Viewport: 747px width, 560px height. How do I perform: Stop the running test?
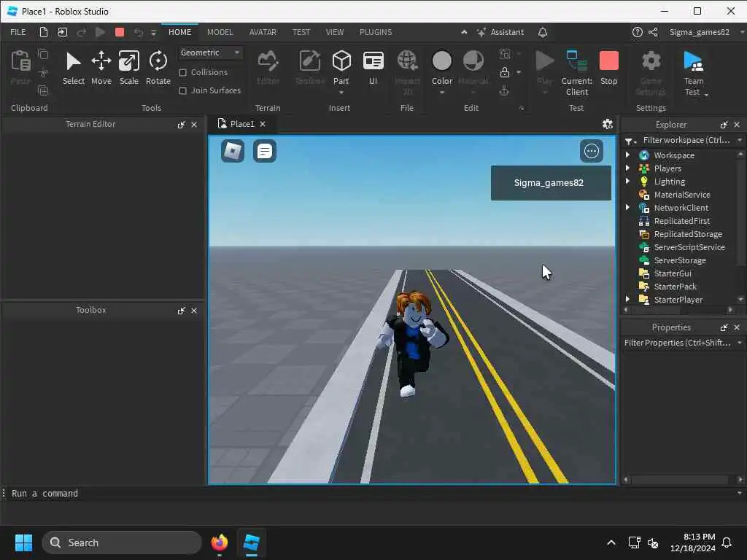click(x=609, y=68)
